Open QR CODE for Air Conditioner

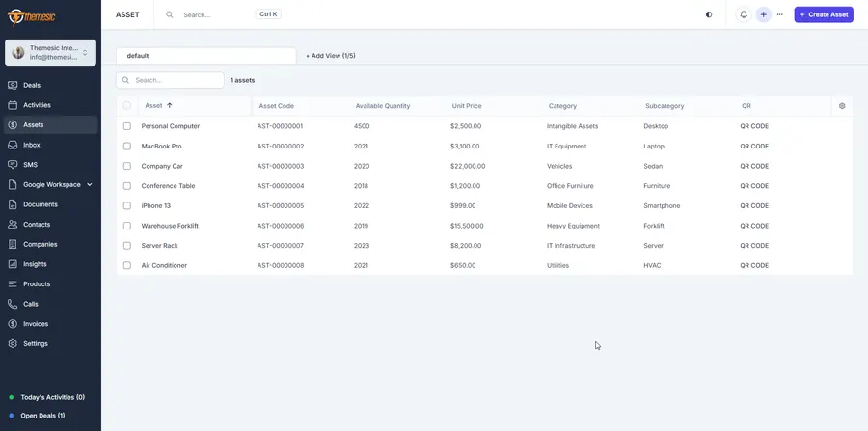pyautogui.click(x=754, y=265)
